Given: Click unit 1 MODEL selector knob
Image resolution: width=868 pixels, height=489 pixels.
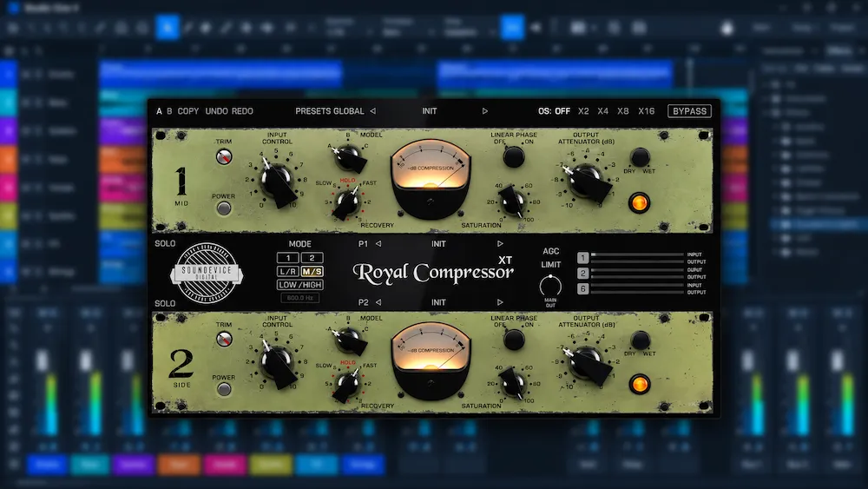Looking at the screenshot, I should (349, 157).
